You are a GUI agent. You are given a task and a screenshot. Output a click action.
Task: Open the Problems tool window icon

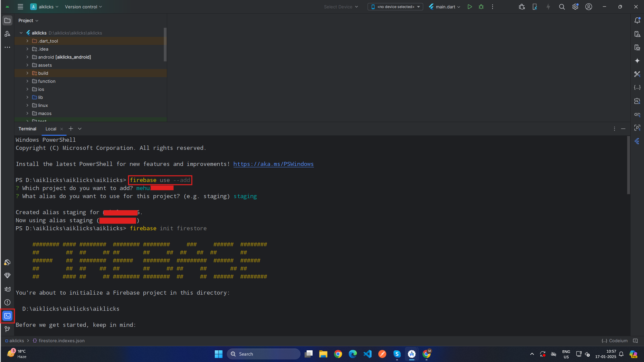tap(7, 302)
